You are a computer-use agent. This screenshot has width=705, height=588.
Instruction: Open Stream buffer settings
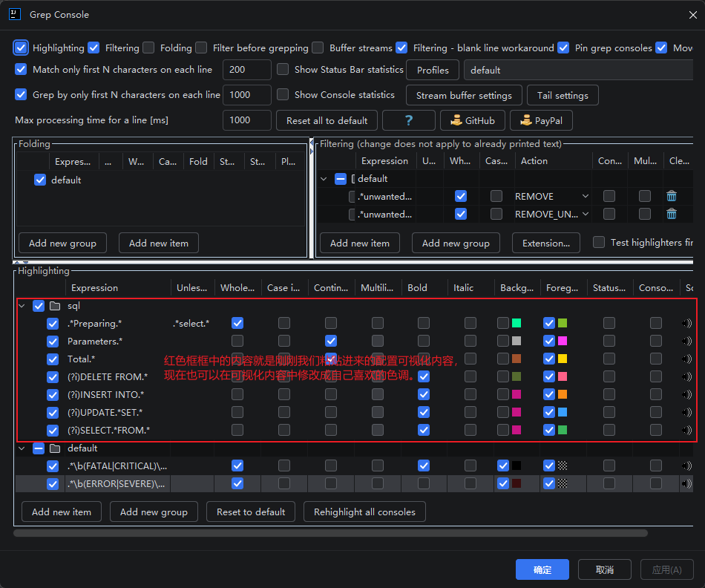[x=464, y=95]
